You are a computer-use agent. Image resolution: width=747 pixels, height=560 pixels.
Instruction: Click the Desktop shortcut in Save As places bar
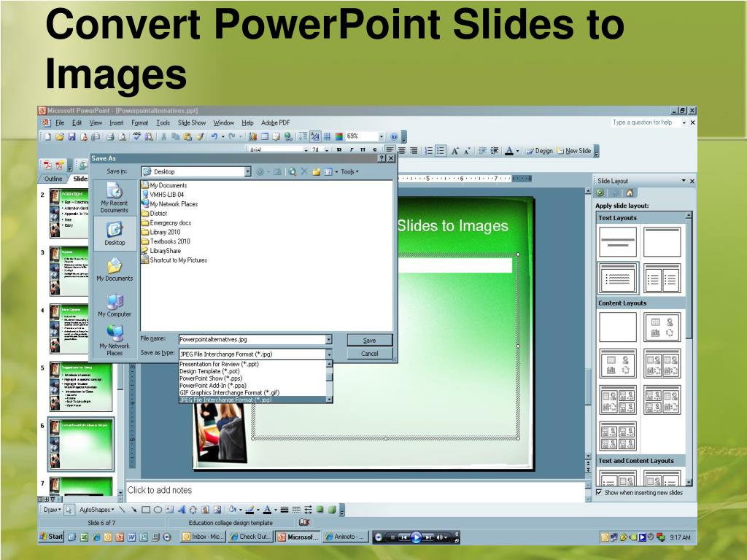coord(115,234)
